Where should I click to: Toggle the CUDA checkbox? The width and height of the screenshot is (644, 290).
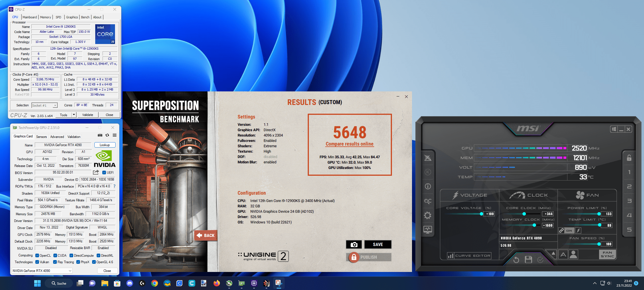pyautogui.click(x=55, y=256)
